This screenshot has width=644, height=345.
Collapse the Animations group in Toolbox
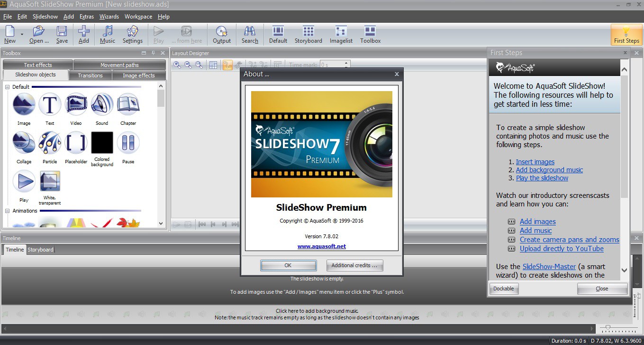pyautogui.click(x=8, y=211)
